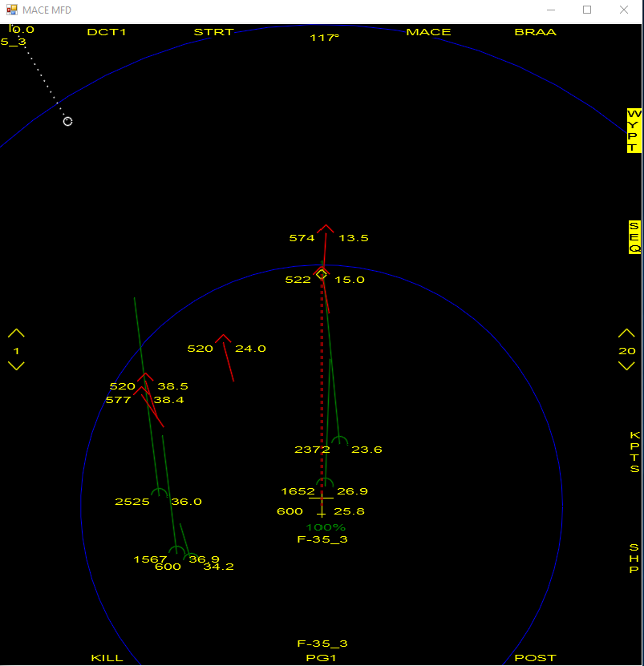Click the MACE MFD title bar icon
Viewport: 644px width, 666px height.
click(x=12, y=10)
